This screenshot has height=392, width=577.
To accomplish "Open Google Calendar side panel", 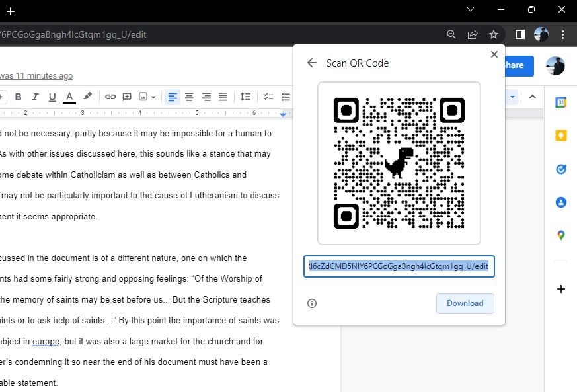I will [x=561, y=103].
